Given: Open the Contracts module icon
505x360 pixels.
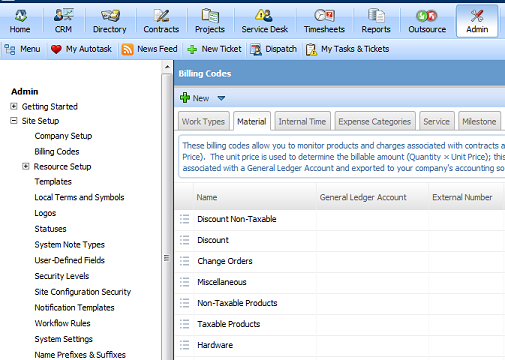Looking at the screenshot, I should click(161, 15).
